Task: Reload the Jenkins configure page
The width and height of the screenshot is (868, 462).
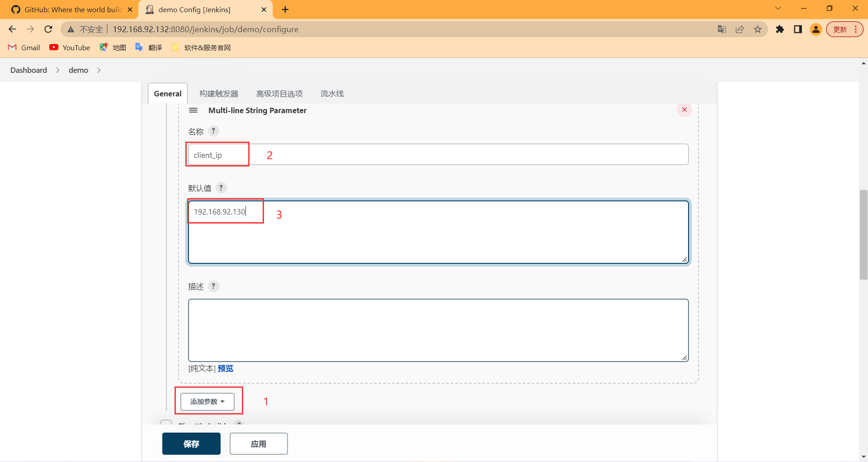Action: 48,29
